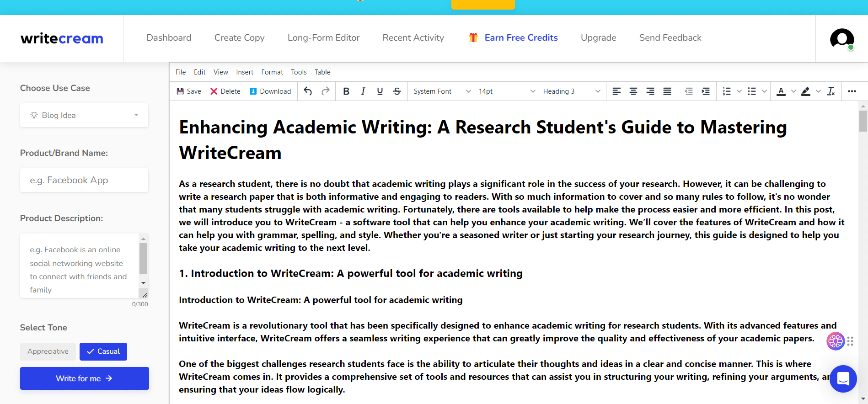
Task: Toggle the underline formatting icon
Action: [380, 91]
